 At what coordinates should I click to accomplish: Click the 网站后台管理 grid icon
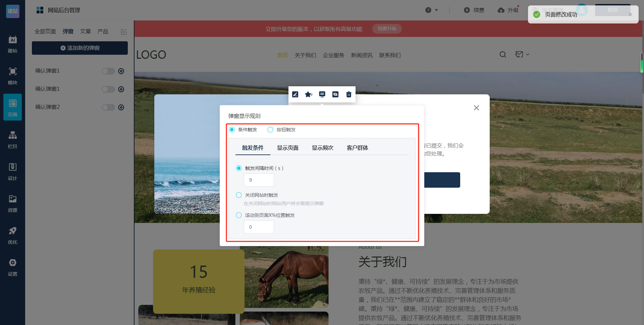click(40, 10)
